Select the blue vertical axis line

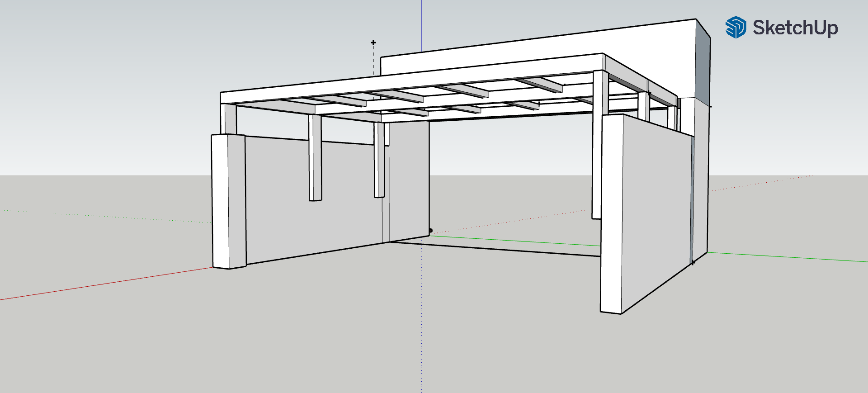421,25
